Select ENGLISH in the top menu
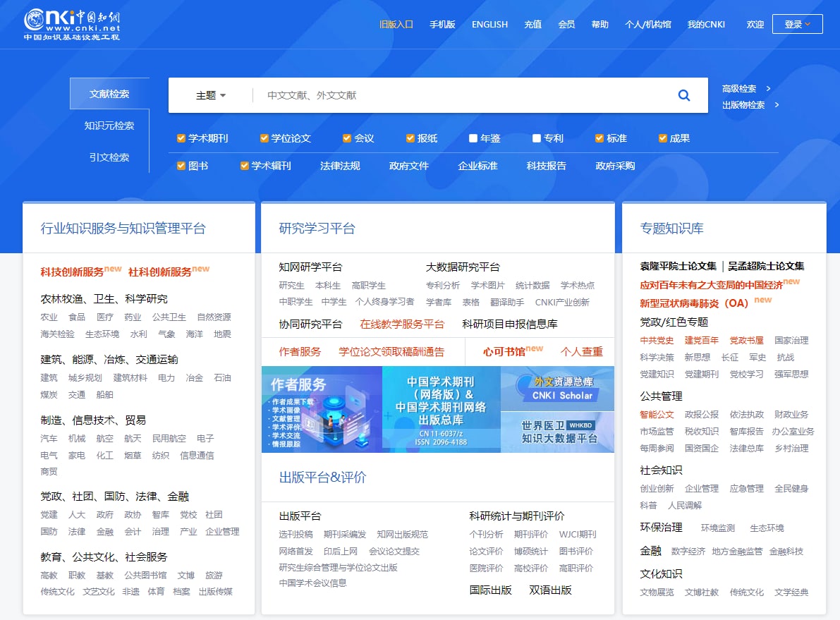The image size is (840, 620). click(489, 23)
